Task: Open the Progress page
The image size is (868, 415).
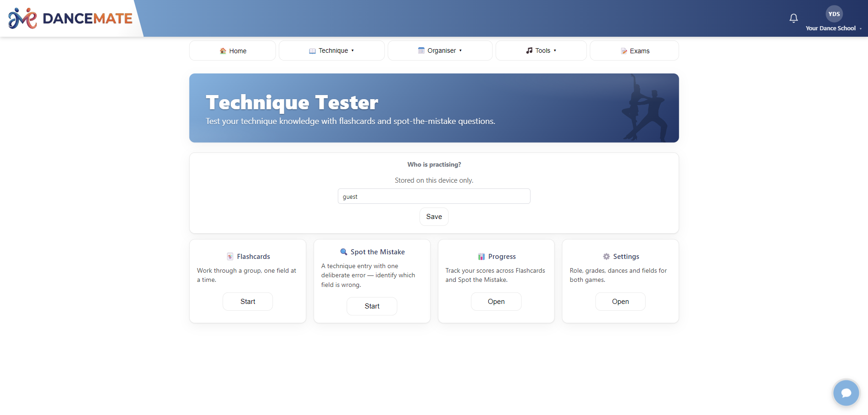Action: [496, 302]
